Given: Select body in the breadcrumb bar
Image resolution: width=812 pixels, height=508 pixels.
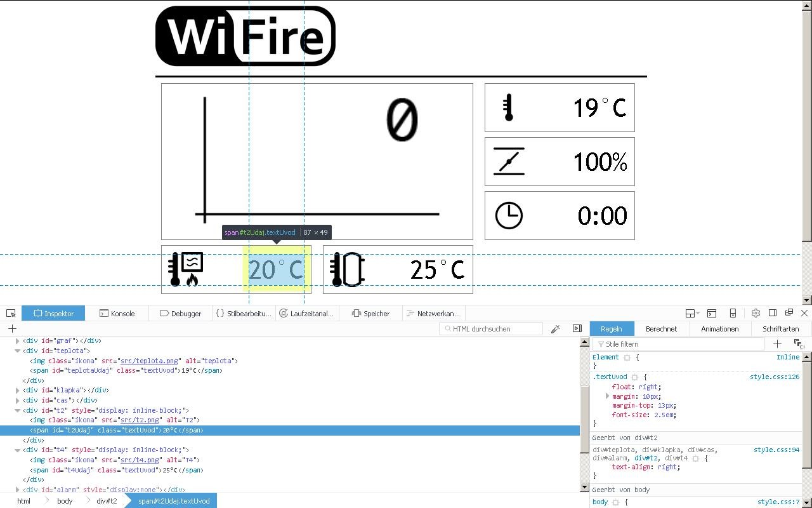Looking at the screenshot, I should coord(65,501).
